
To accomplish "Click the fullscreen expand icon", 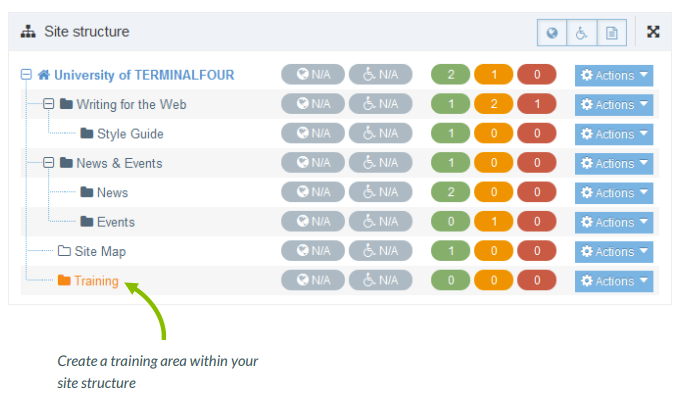I will 653,32.
